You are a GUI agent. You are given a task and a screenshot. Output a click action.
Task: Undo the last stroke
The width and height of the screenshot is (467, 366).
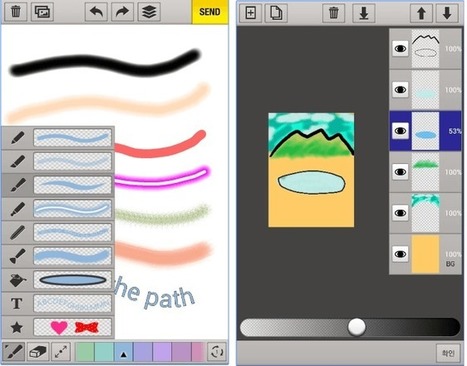point(96,12)
